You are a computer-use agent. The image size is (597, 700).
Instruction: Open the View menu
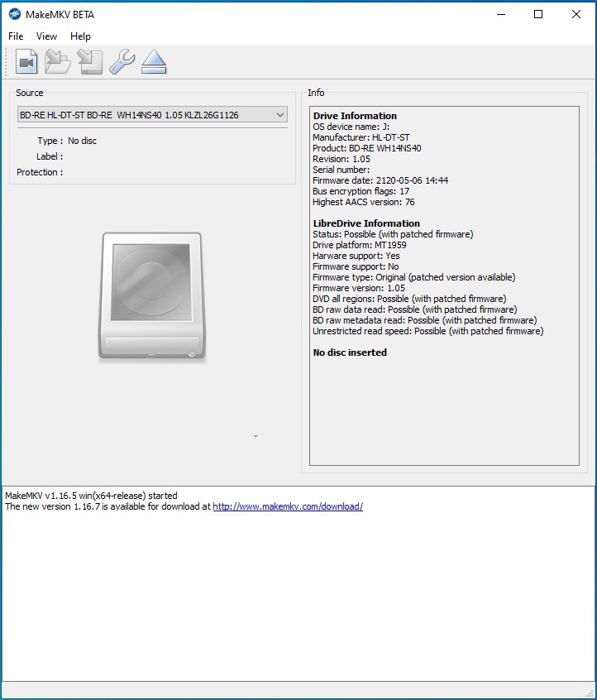tap(46, 36)
